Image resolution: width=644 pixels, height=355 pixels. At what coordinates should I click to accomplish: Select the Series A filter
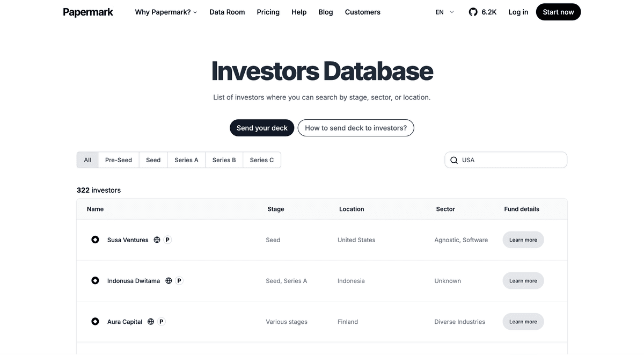pos(186,160)
